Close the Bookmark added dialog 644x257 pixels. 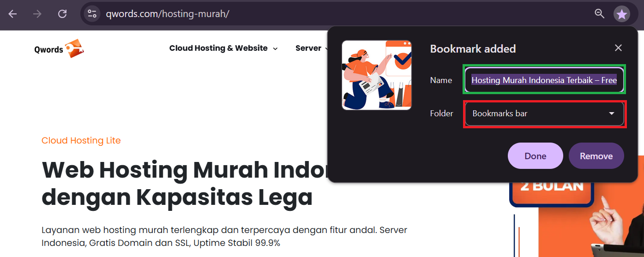pos(618,48)
